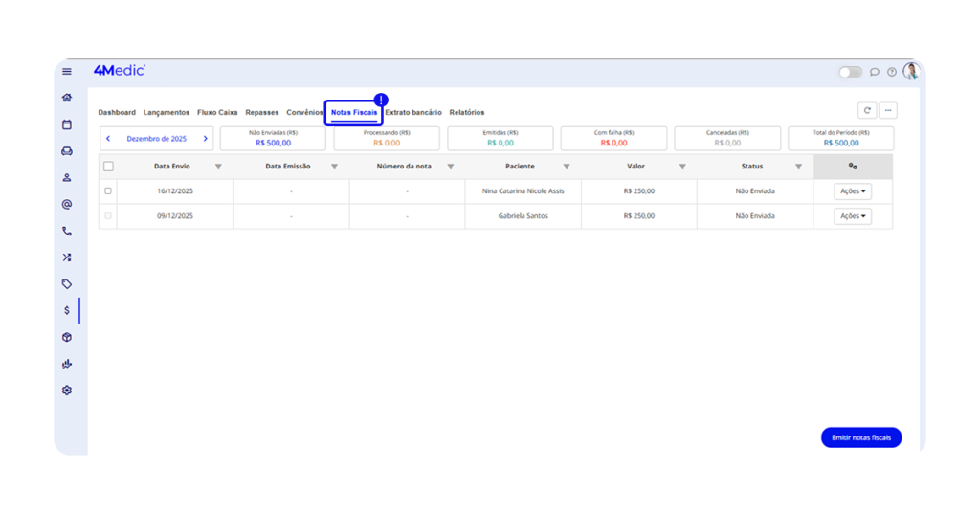Open the three-dots more options button
Viewport: 980px width, 514px height.
(x=888, y=110)
